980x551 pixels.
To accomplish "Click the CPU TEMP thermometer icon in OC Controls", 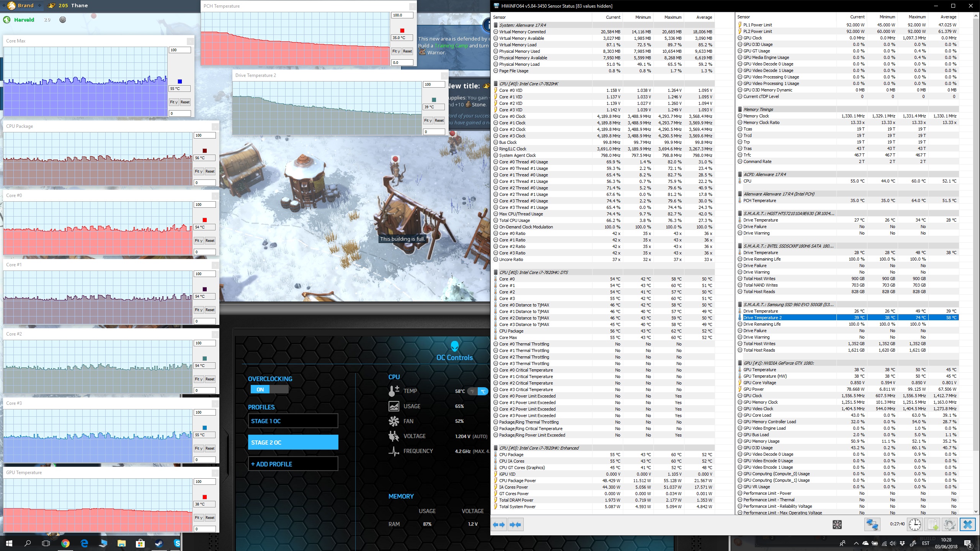I will click(x=394, y=391).
